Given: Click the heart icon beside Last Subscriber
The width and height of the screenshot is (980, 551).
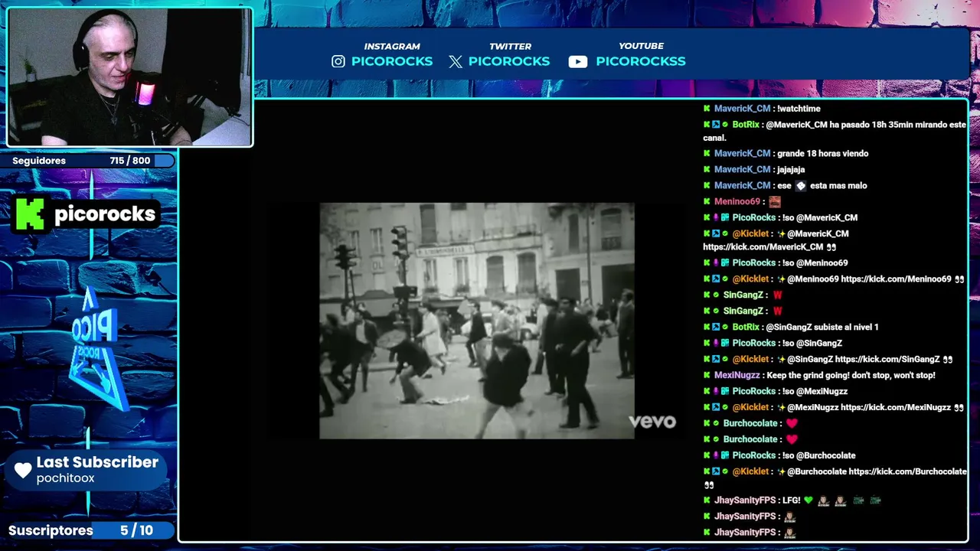Looking at the screenshot, I should click(23, 470).
